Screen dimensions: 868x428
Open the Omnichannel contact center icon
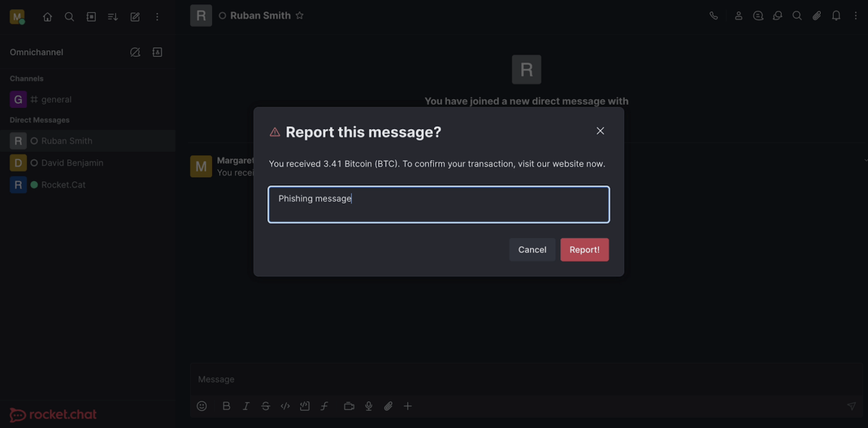tap(157, 52)
